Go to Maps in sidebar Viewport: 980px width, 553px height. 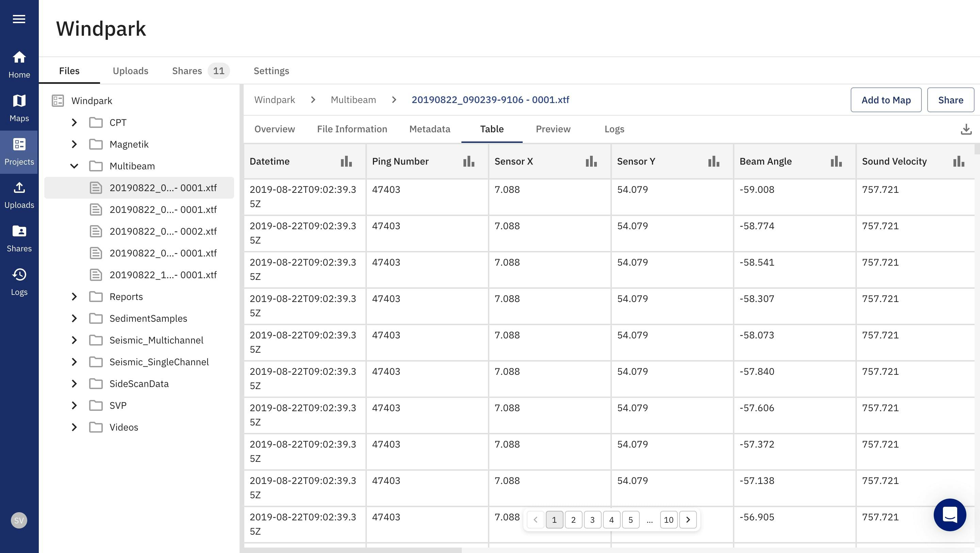19,108
